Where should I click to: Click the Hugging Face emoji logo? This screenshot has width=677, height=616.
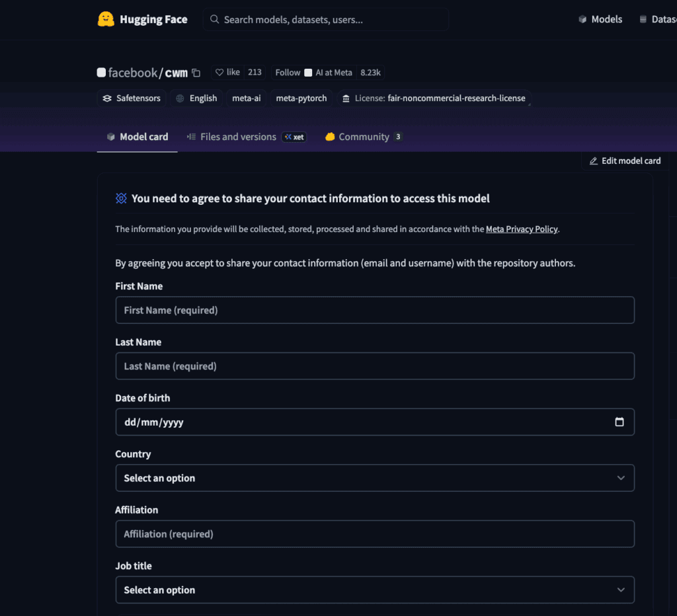click(x=106, y=20)
